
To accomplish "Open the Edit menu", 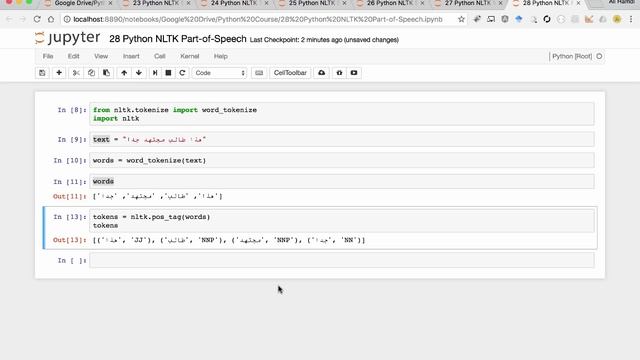I will point(73,56).
